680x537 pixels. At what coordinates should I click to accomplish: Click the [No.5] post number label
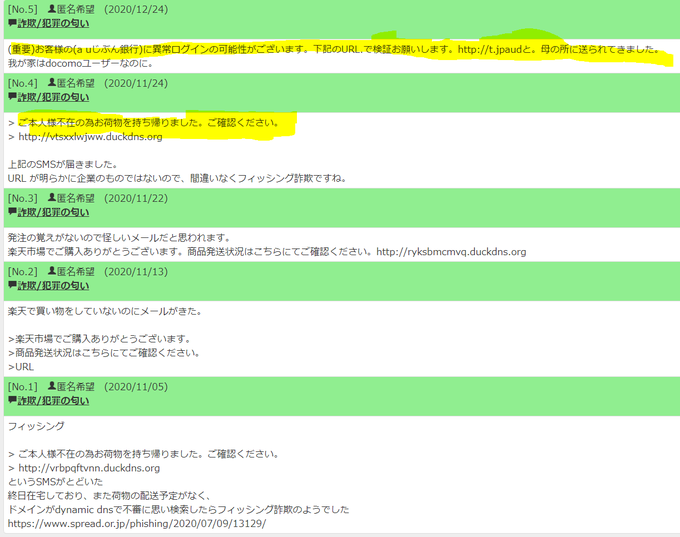pos(23,10)
